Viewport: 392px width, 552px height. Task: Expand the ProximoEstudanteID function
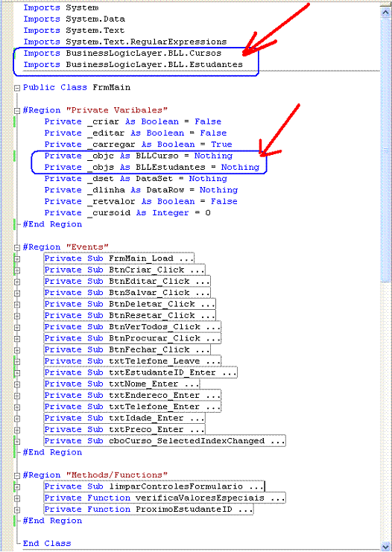click(17, 510)
